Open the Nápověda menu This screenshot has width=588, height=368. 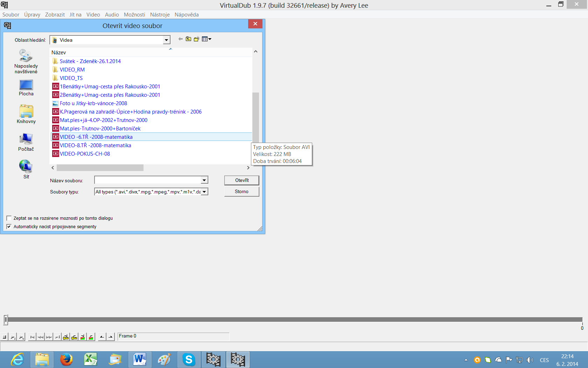coord(187,15)
